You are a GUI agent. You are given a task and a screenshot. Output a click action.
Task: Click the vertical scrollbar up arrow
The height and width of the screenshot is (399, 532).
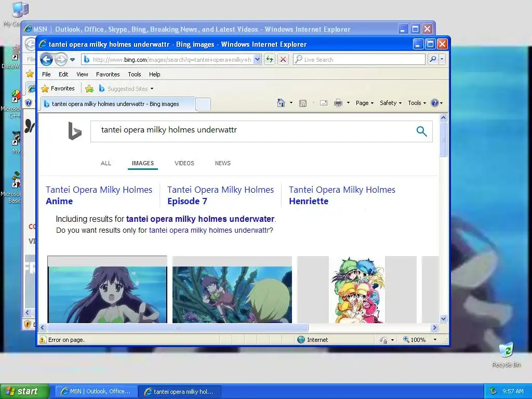point(443,118)
